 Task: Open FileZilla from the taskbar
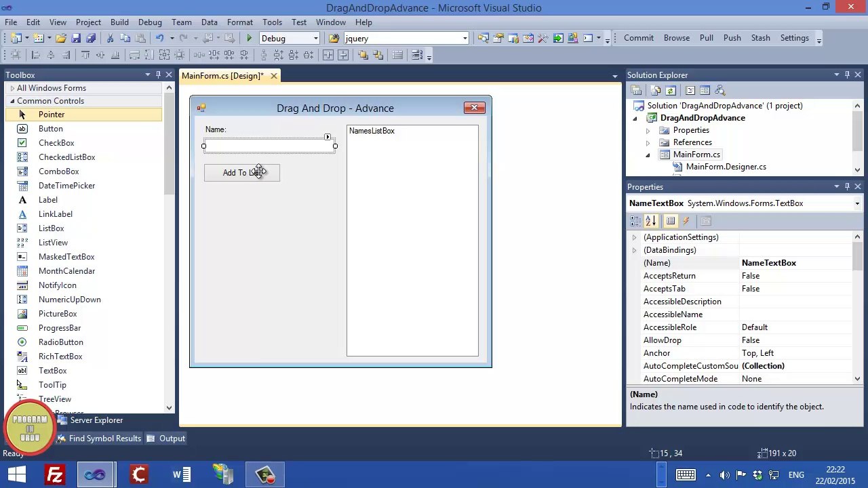point(55,474)
